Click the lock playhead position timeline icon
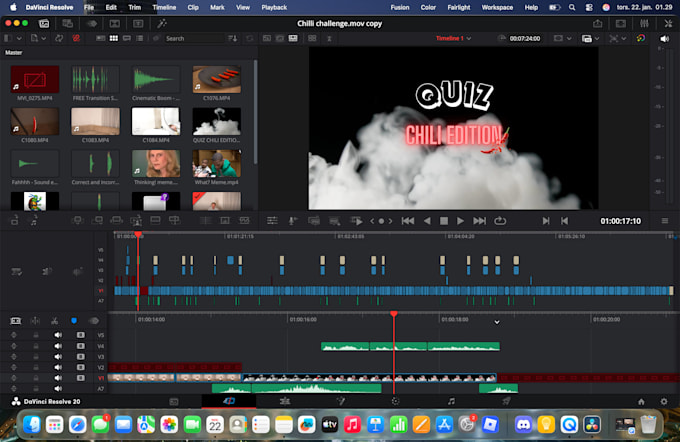The height and width of the screenshot is (442, 680). 36,321
